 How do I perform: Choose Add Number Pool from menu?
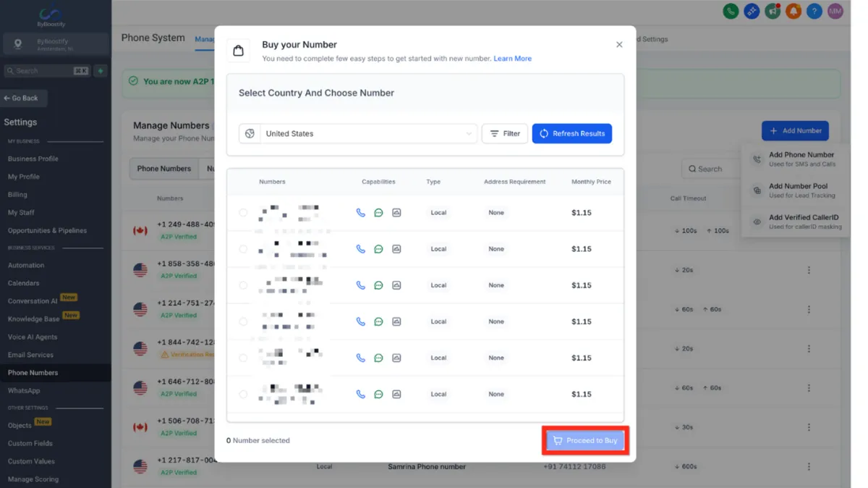click(796, 190)
